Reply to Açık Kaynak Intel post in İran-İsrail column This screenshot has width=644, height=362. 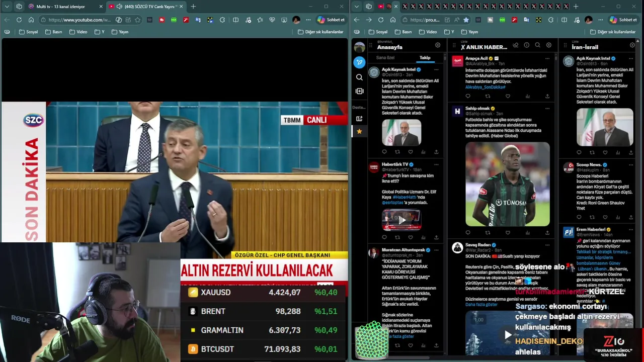(x=579, y=152)
